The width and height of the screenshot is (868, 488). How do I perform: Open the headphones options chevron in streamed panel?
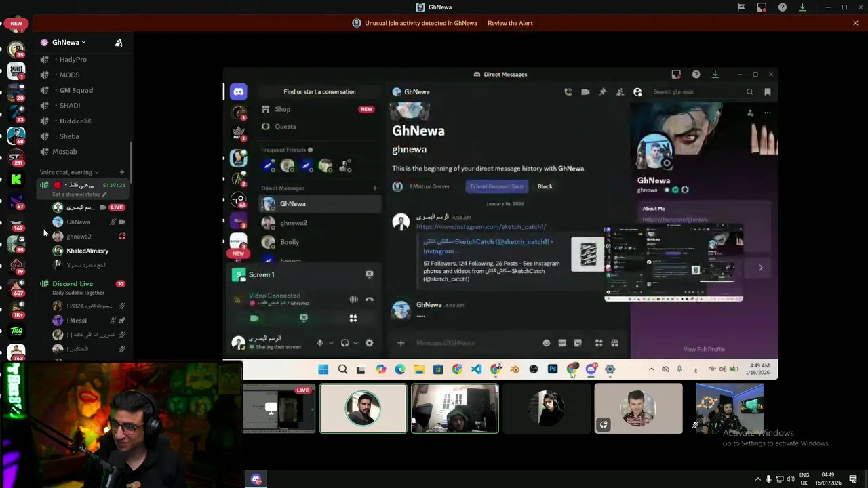coord(355,343)
